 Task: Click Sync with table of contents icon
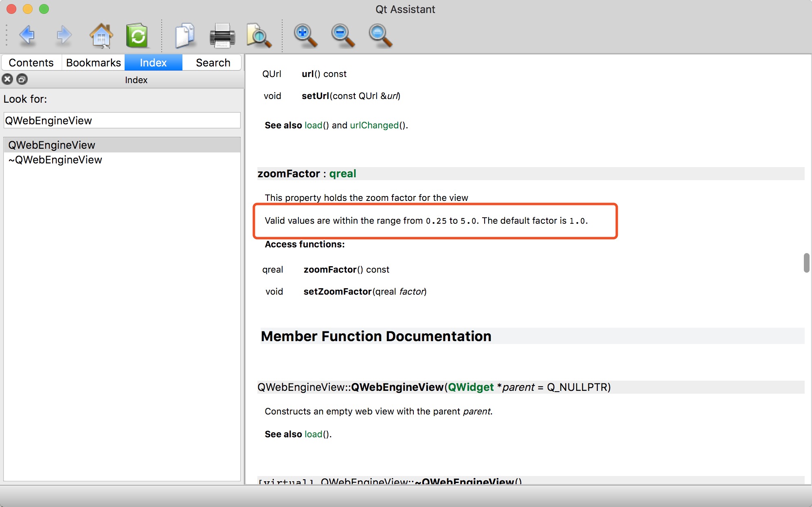click(137, 35)
